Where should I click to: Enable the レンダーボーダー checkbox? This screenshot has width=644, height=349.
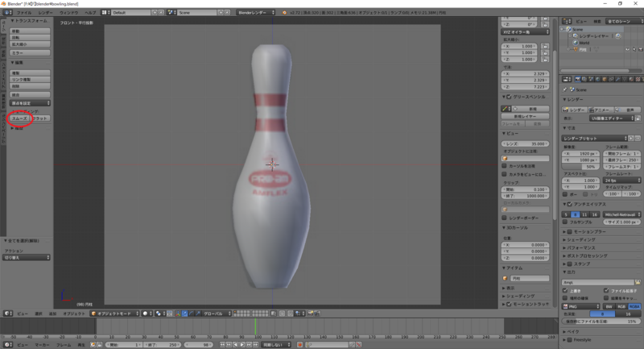pos(505,218)
